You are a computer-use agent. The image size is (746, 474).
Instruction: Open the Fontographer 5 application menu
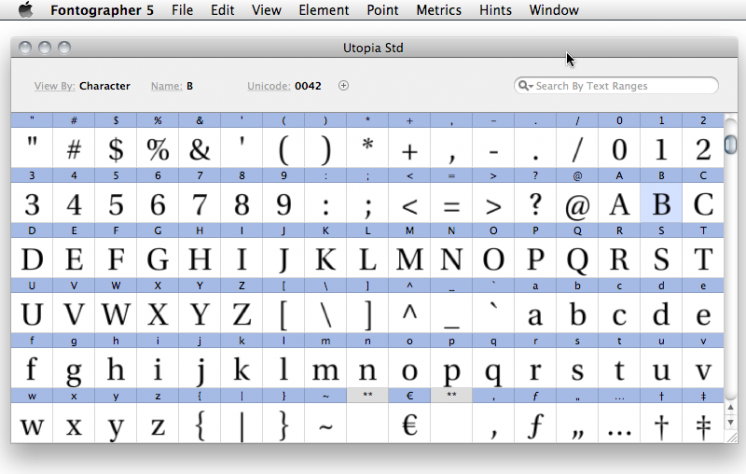[x=102, y=10]
